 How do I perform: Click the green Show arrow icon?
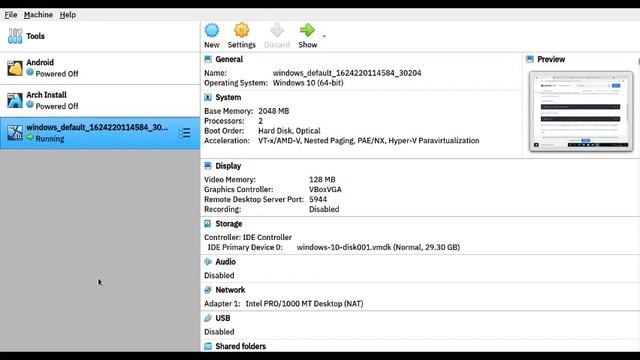click(307, 30)
